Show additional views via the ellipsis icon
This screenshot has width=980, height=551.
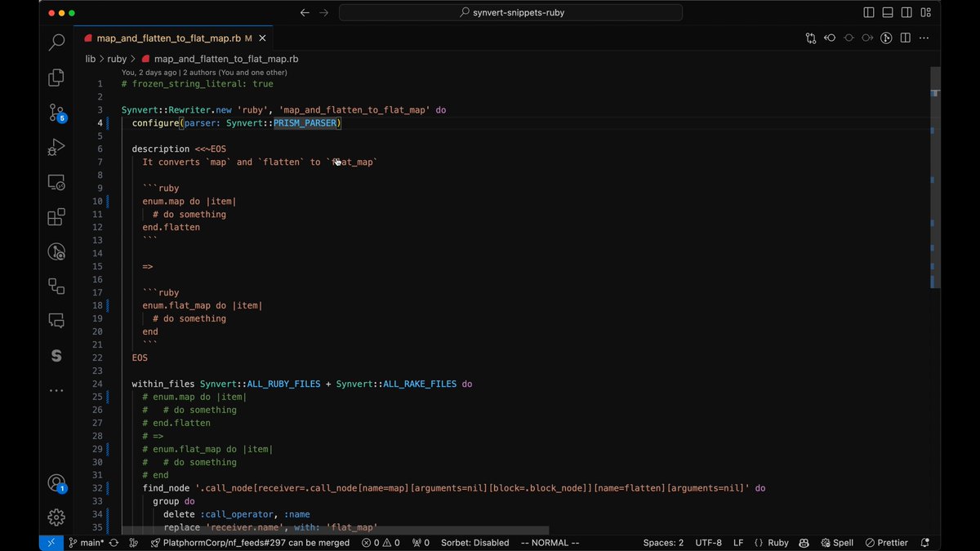pyautogui.click(x=56, y=391)
